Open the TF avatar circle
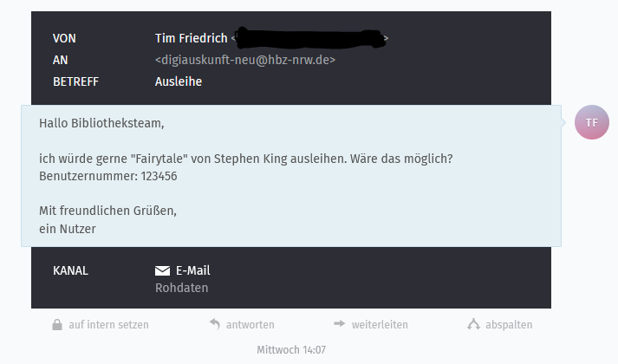The image size is (618, 364). tap(592, 122)
